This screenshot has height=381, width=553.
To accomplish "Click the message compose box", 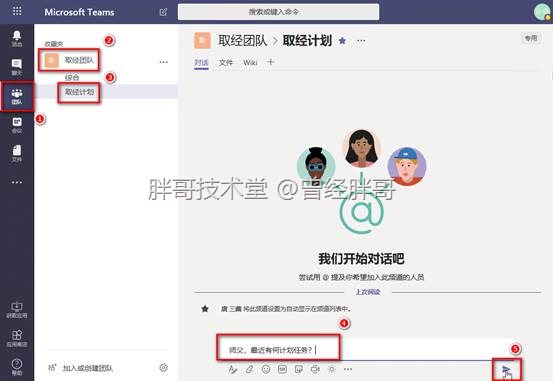I will [368, 349].
